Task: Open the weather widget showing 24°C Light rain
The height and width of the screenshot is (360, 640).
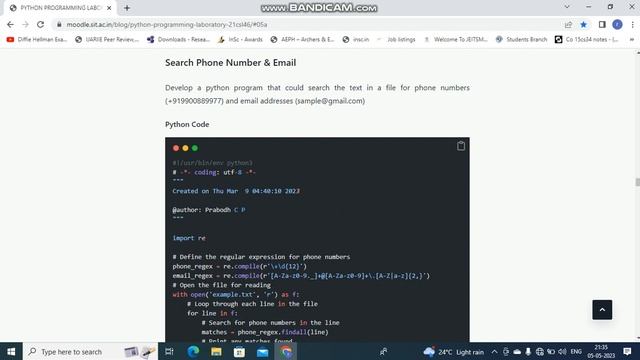Action: tap(453, 351)
